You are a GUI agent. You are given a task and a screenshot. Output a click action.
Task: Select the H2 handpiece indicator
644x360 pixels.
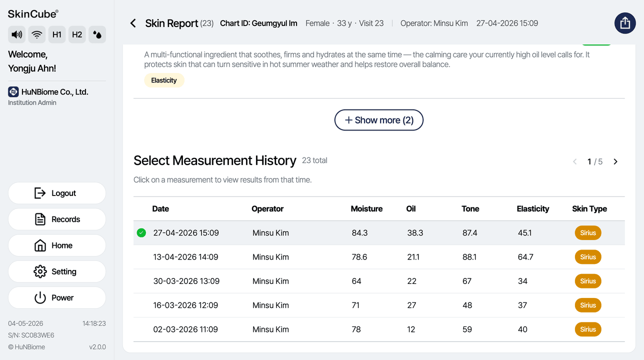(77, 34)
